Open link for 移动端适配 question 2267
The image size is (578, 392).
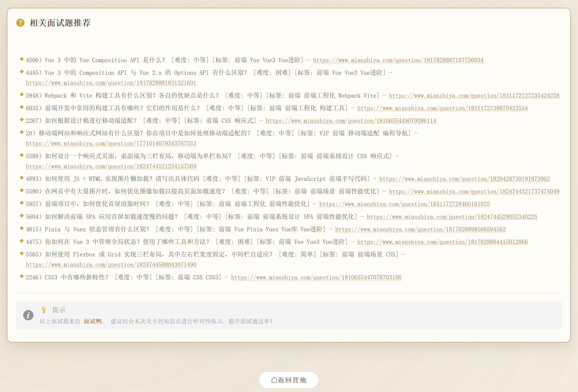pyautogui.click(x=351, y=121)
